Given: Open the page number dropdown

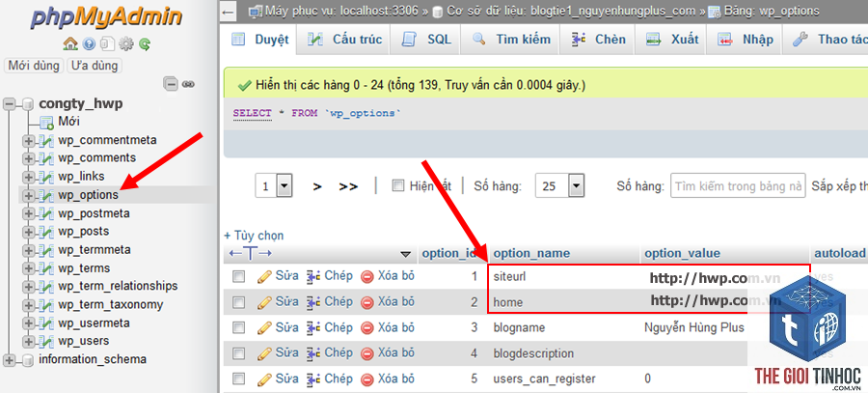Looking at the screenshot, I should (274, 185).
